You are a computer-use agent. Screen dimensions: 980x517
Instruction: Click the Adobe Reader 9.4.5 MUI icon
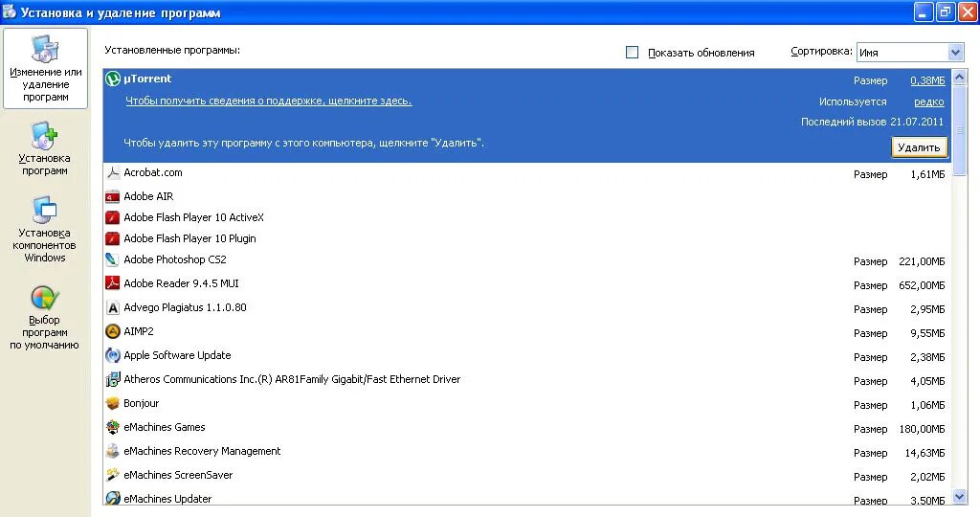click(x=113, y=283)
